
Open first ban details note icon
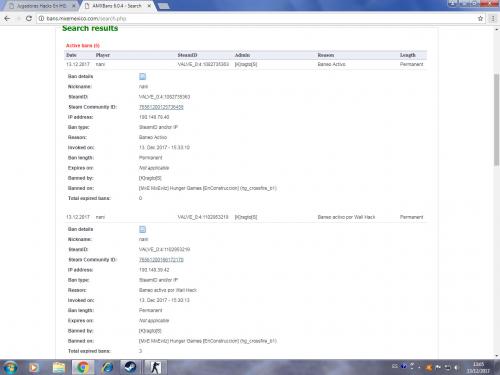click(142, 77)
